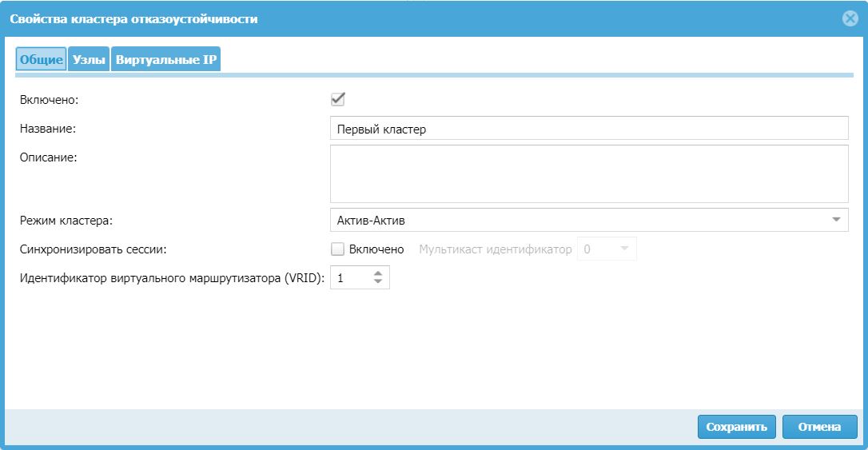The width and height of the screenshot is (868, 450).
Task: Close the cluster properties dialog
Action: click(850, 18)
